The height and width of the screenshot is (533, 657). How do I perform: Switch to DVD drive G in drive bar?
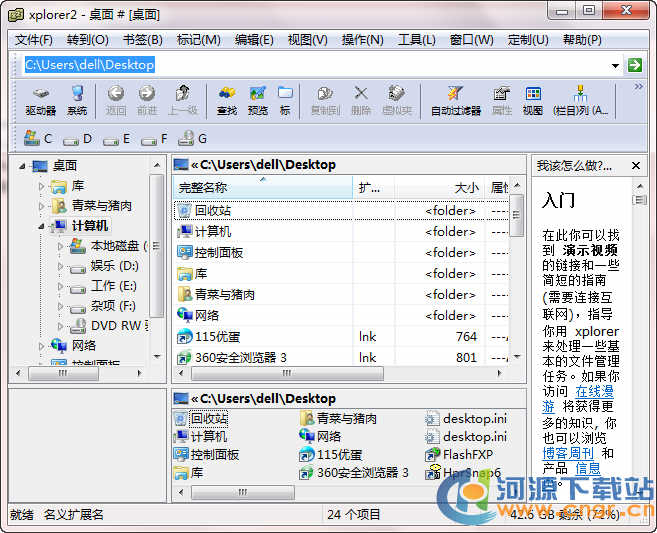[x=192, y=138]
